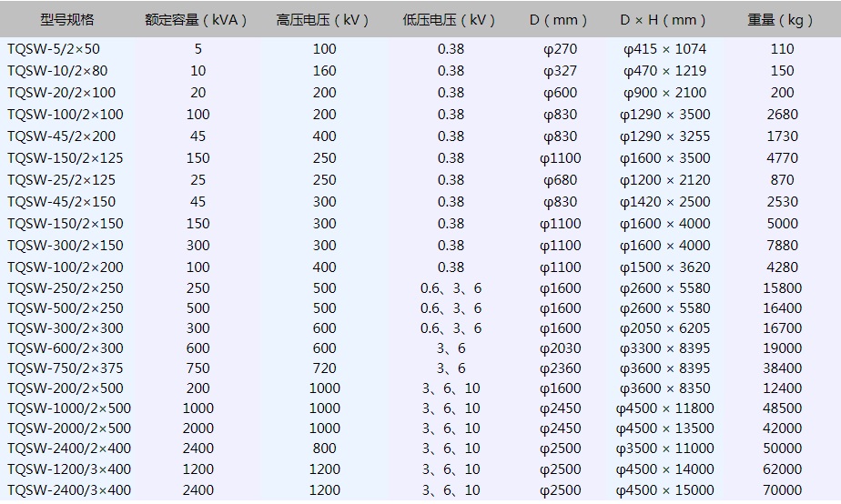The height and width of the screenshot is (504, 841).
Task: Click the model cell TQSW-20/2×100
Action: coord(61,93)
